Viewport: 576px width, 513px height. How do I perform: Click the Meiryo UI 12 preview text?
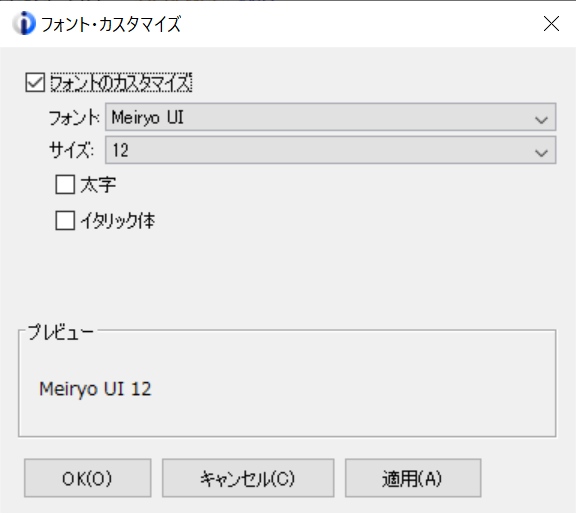tap(95, 389)
